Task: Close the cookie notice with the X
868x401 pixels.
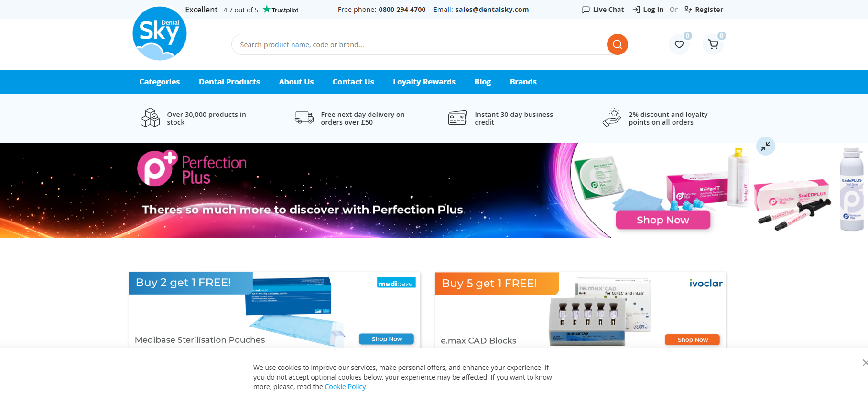Action: coord(865,363)
